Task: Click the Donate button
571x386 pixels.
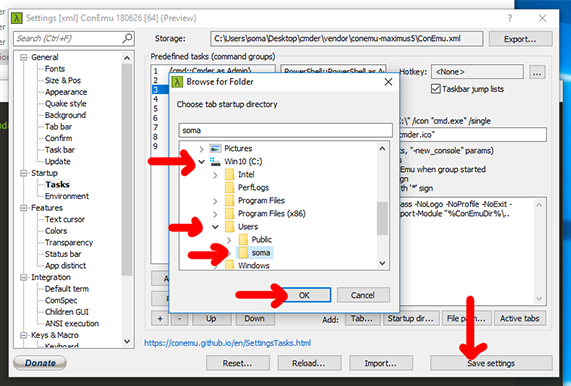Action: (40, 363)
